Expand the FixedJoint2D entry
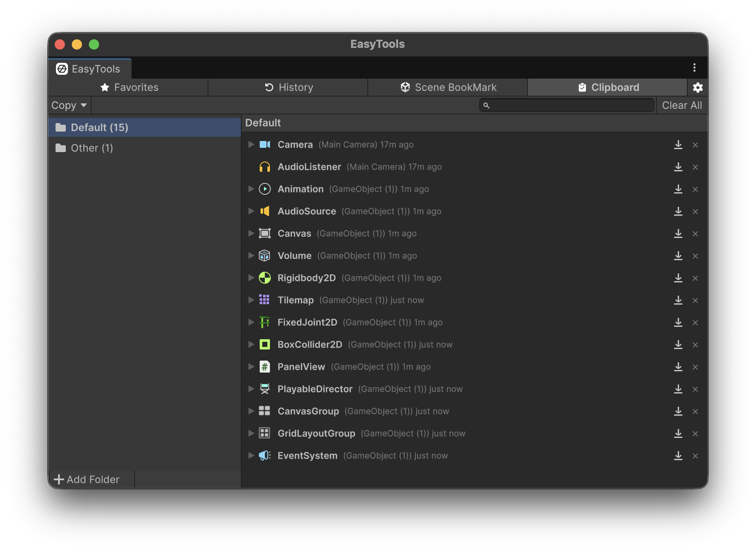 [x=251, y=322]
